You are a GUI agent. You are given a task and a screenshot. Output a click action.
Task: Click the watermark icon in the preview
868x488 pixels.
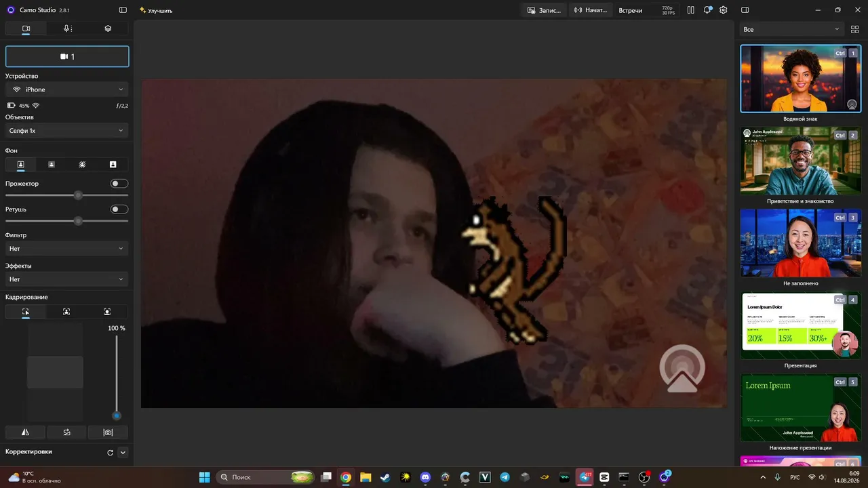click(682, 368)
